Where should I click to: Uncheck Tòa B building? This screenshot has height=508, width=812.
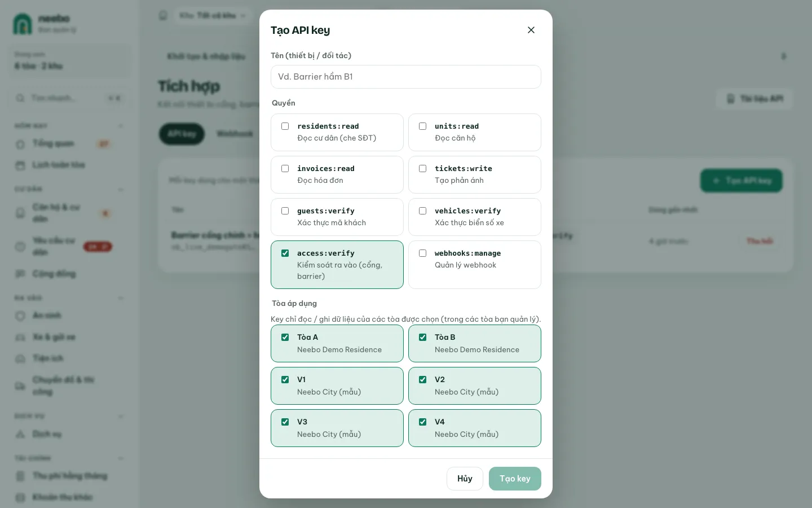click(422, 338)
